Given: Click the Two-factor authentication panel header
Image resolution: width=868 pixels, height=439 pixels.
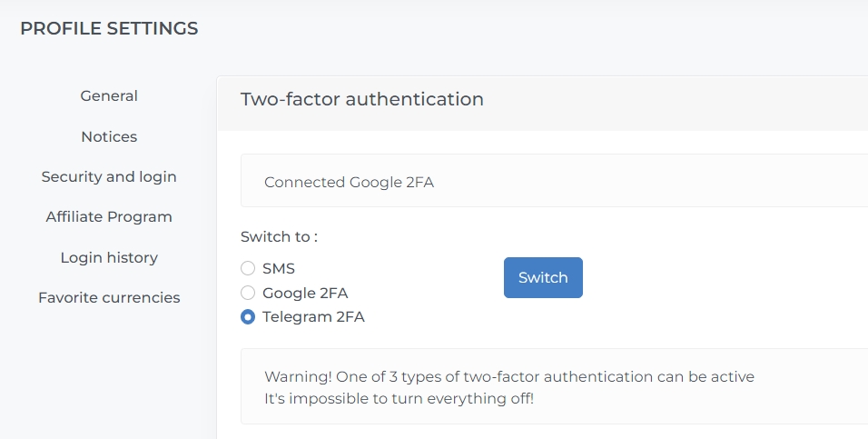Looking at the screenshot, I should pos(362,99).
